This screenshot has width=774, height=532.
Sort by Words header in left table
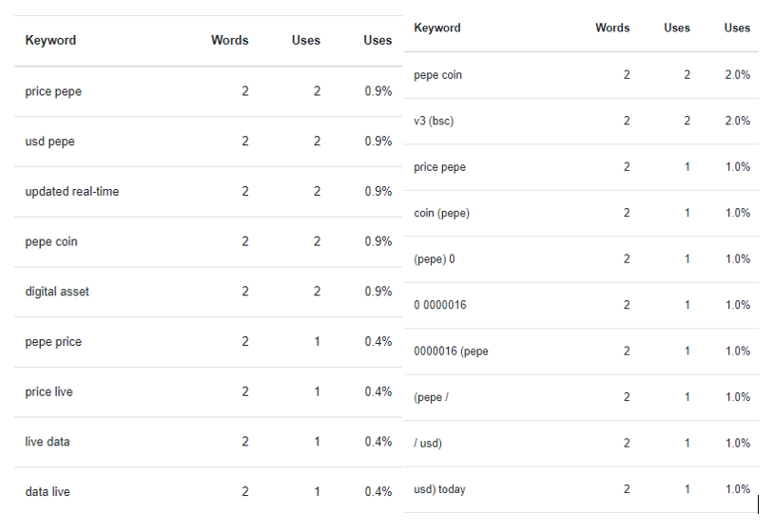(x=230, y=41)
